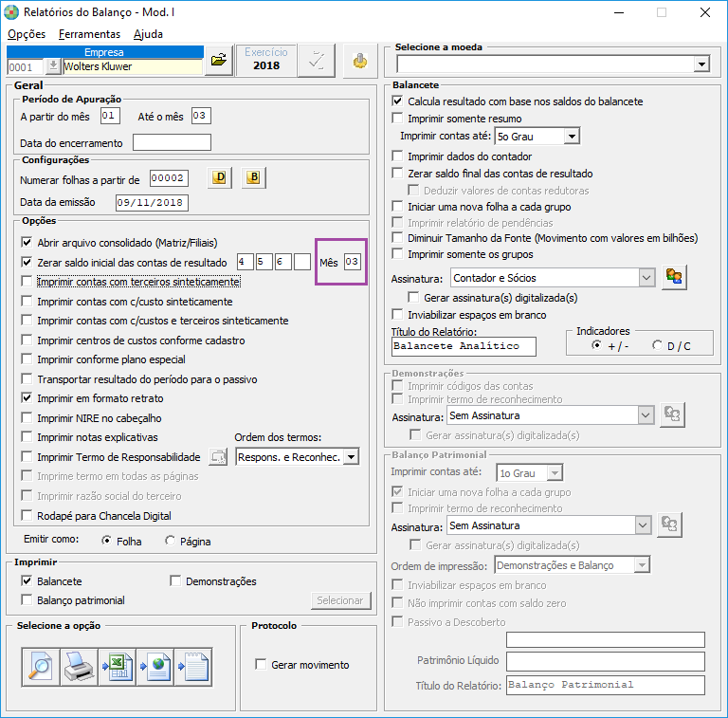728x718 pixels.
Task: Check Imprimir somente os grupos
Action: click(397, 253)
